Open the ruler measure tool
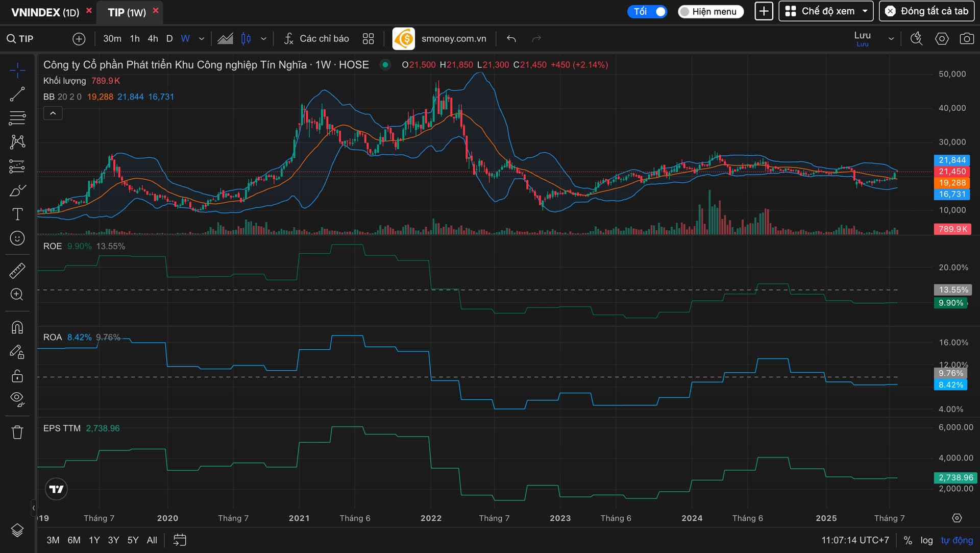Viewport: 980px width, 553px height. [17, 271]
